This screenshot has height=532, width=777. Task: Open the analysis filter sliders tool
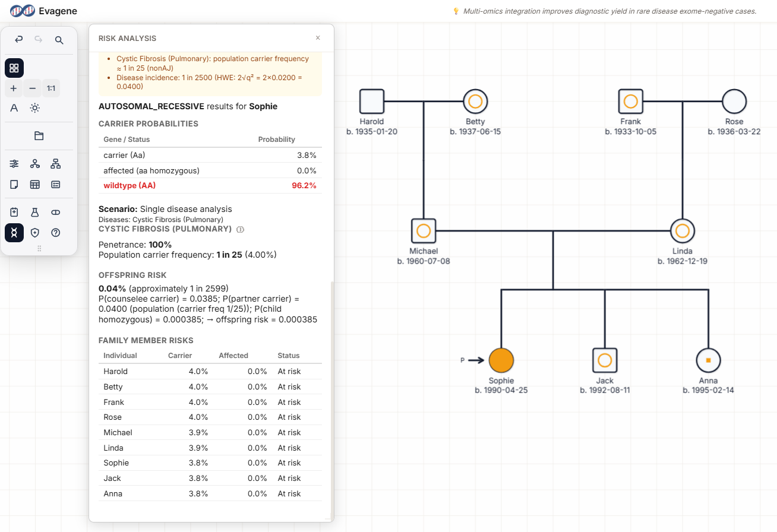click(14, 163)
